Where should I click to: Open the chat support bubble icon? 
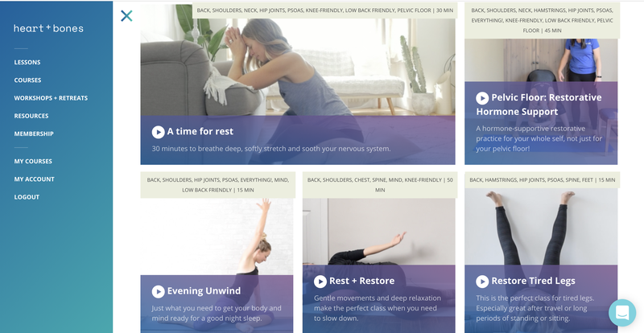coord(622,312)
